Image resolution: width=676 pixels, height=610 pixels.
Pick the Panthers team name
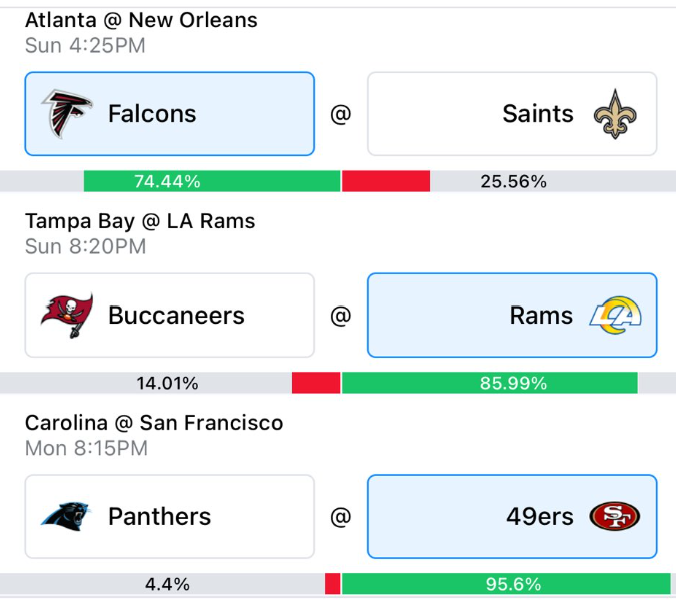pyautogui.click(x=160, y=516)
